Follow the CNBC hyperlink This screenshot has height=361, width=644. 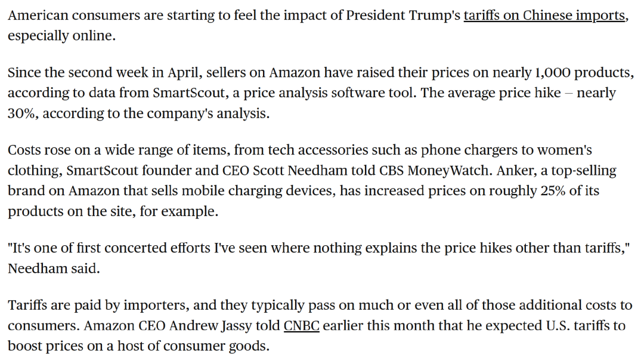click(301, 326)
